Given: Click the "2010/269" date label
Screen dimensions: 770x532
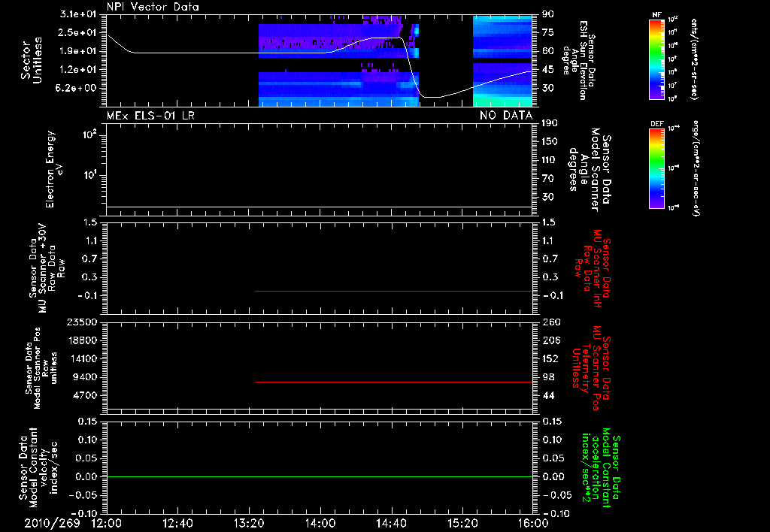Looking at the screenshot, I should (52, 523).
